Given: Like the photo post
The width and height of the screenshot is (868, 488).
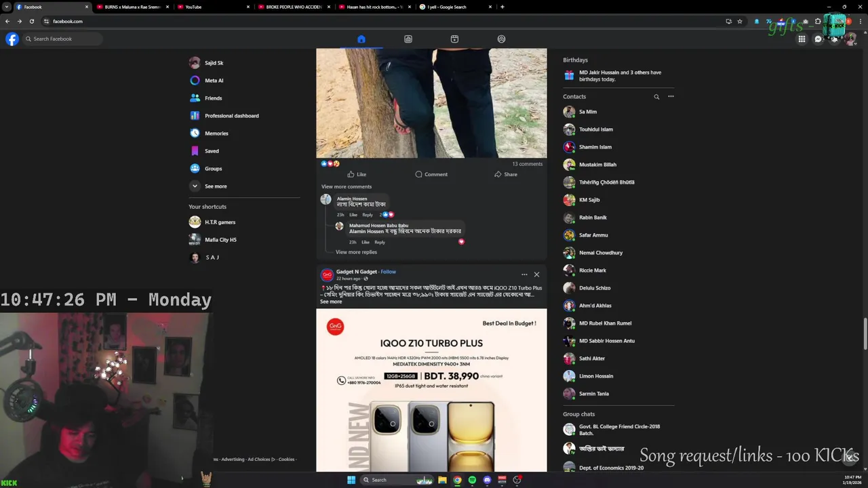Looking at the screenshot, I should 357,174.
